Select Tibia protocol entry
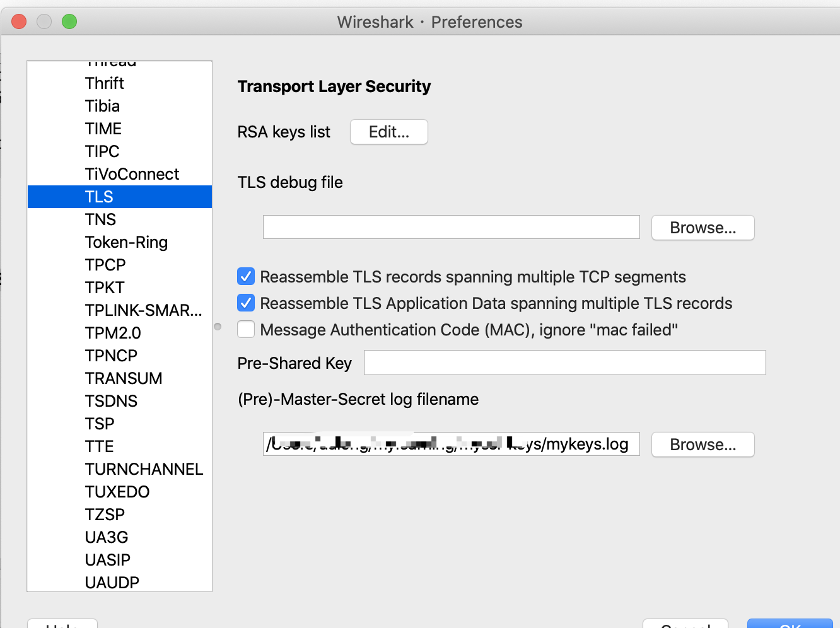This screenshot has height=628, width=840. click(x=120, y=106)
